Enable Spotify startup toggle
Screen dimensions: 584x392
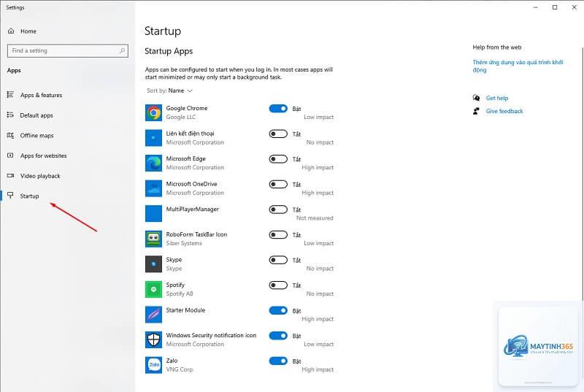tap(278, 285)
